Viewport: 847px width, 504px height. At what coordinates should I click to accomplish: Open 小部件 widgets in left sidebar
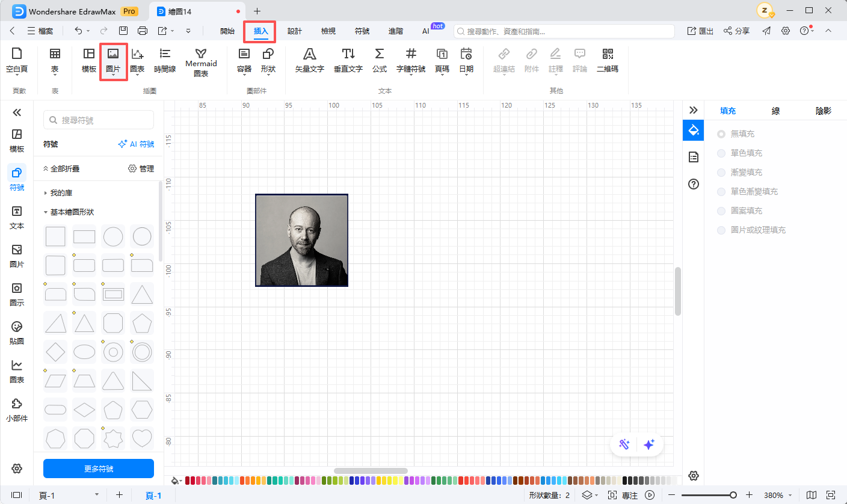pos(17,410)
